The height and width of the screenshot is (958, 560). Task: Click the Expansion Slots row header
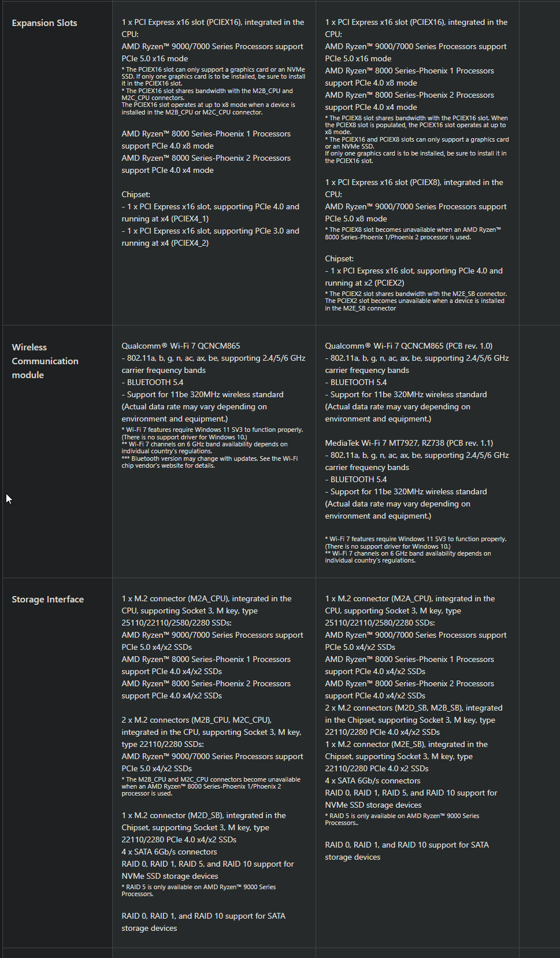(x=44, y=23)
